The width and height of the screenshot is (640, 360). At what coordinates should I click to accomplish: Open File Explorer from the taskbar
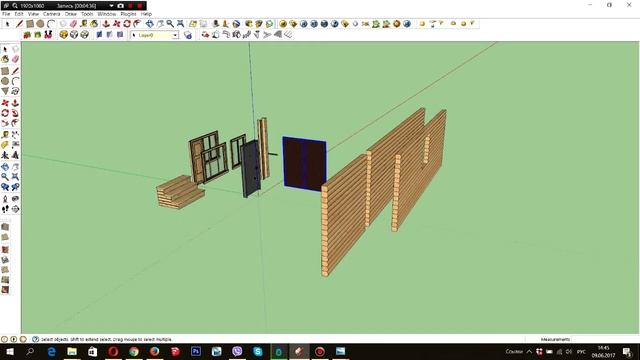pyautogui.click(x=72, y=351)
